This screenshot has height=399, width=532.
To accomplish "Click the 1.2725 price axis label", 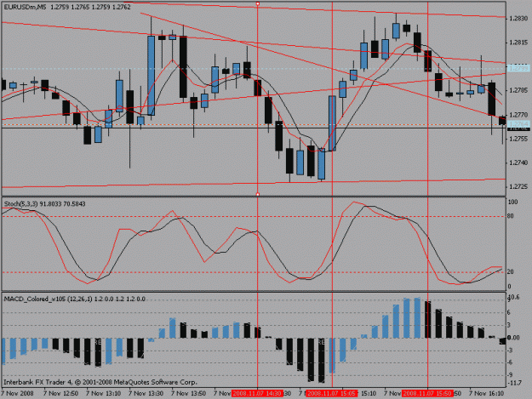I will click(518, 187).
